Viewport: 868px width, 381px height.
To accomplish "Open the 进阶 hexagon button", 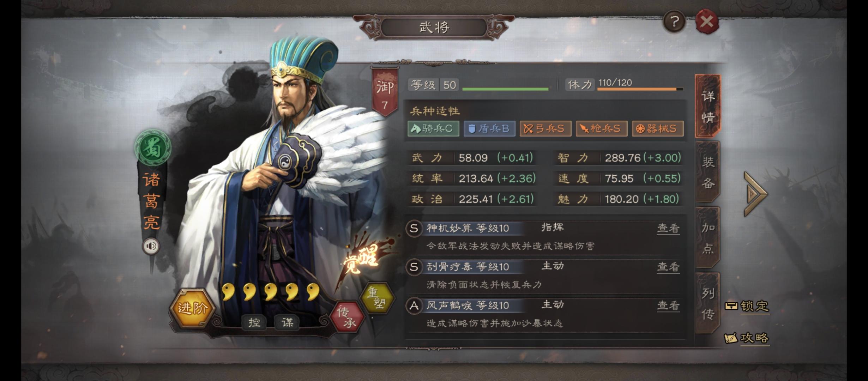I will coord(192,308).
